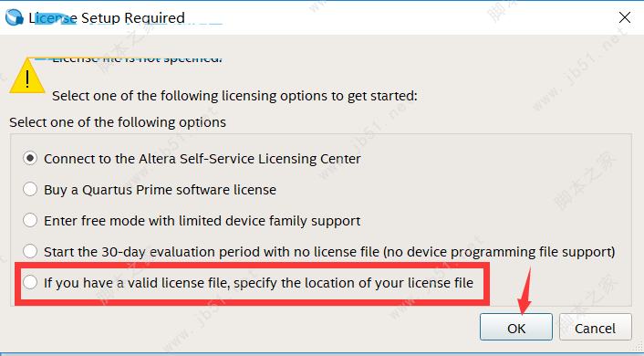This screenshot has width=644, height=356.
Task: Click the yellow warning triangle icon
Action: coord(27,76)
